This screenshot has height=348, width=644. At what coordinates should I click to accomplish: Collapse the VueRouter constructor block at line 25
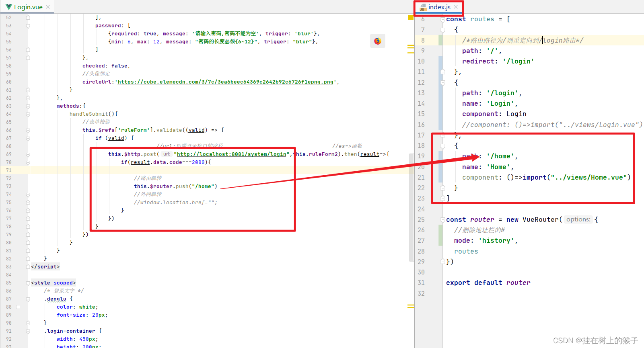coord(442,220)
